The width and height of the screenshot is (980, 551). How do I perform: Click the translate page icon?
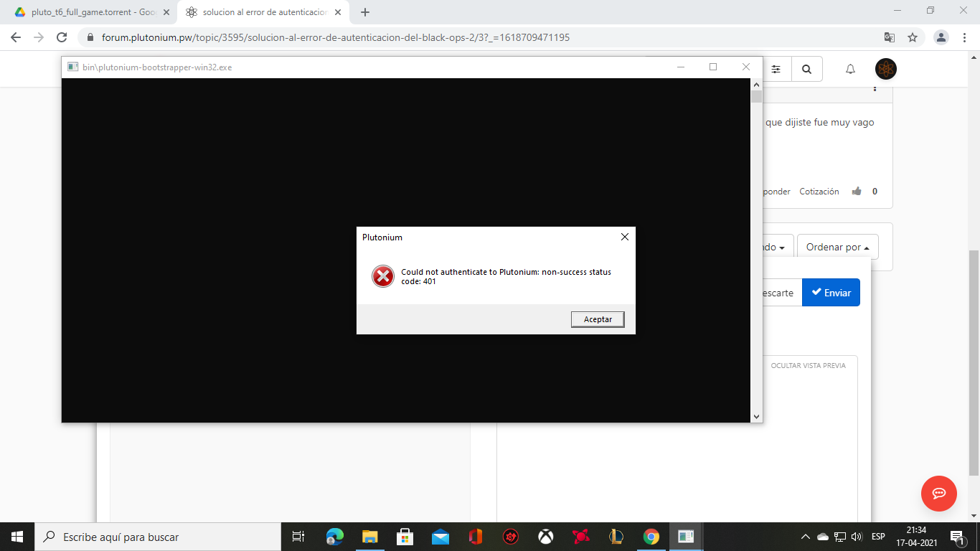tap(889, 37)
